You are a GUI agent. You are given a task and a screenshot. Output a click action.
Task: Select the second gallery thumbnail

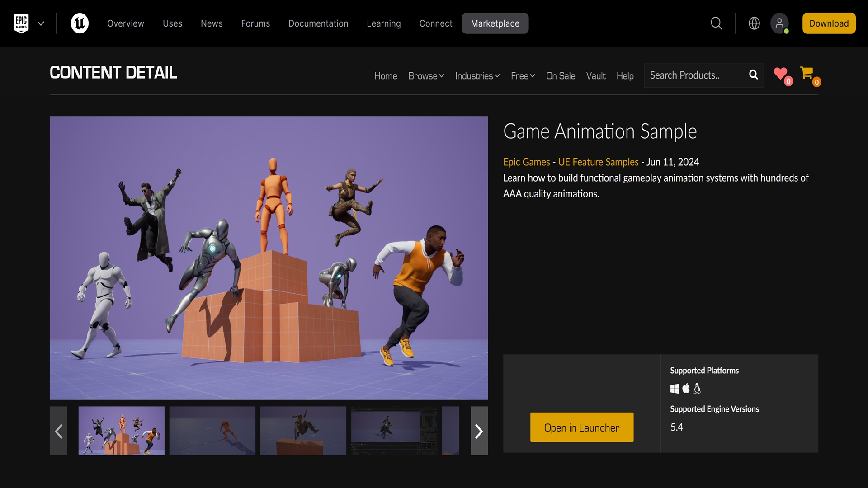(212, 431)
